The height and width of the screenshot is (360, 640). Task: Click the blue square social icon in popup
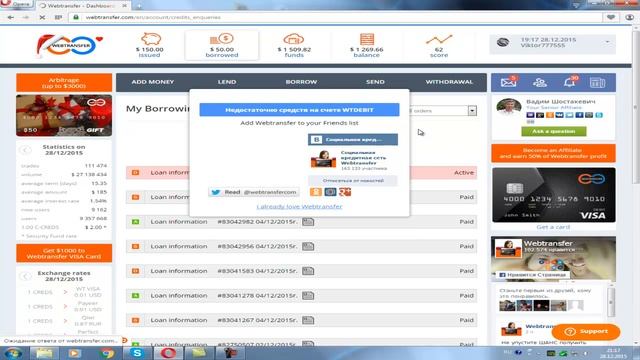pyautogui.click(x=330, y=192)
